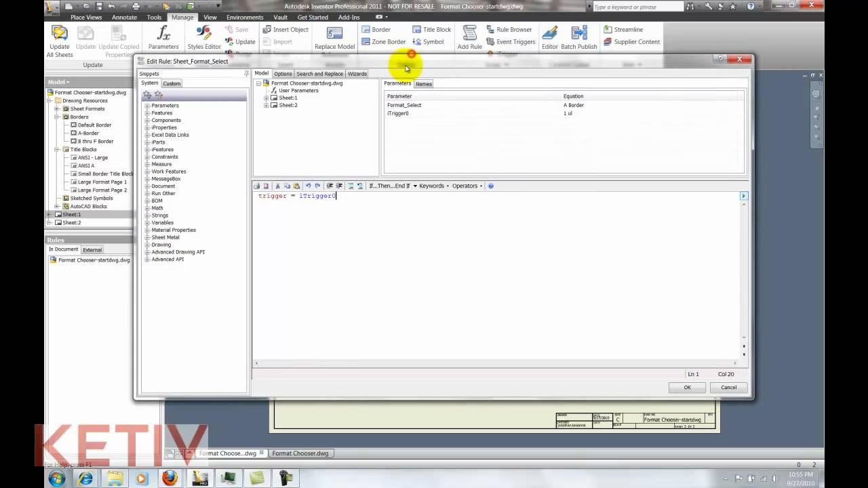
Task: Click the Cut scissors icon in rule editor
Action: point(277,186)
